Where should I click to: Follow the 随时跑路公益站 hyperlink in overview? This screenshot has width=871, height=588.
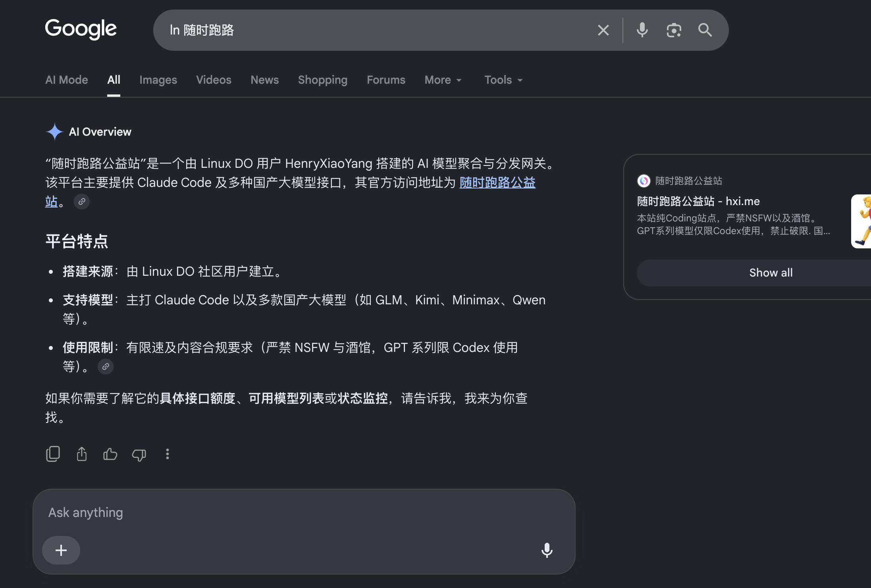[497, 183]
